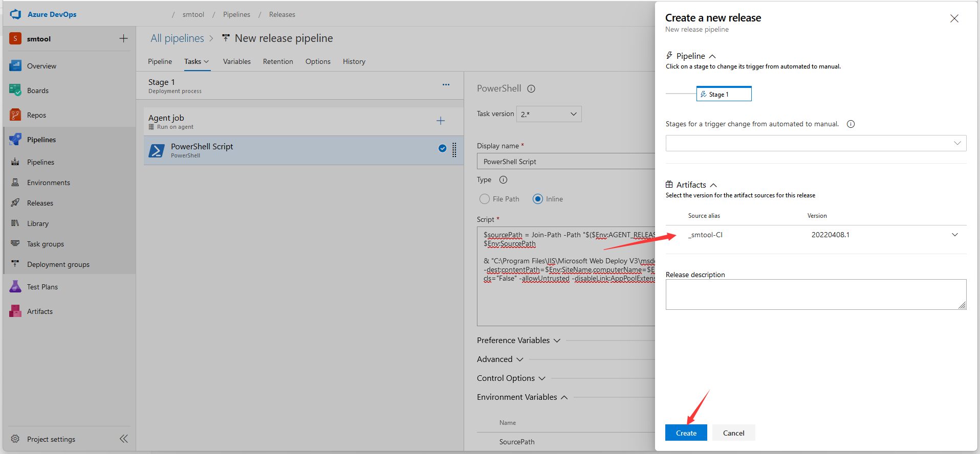Expand the Preference Variables section

click(518, 340)
